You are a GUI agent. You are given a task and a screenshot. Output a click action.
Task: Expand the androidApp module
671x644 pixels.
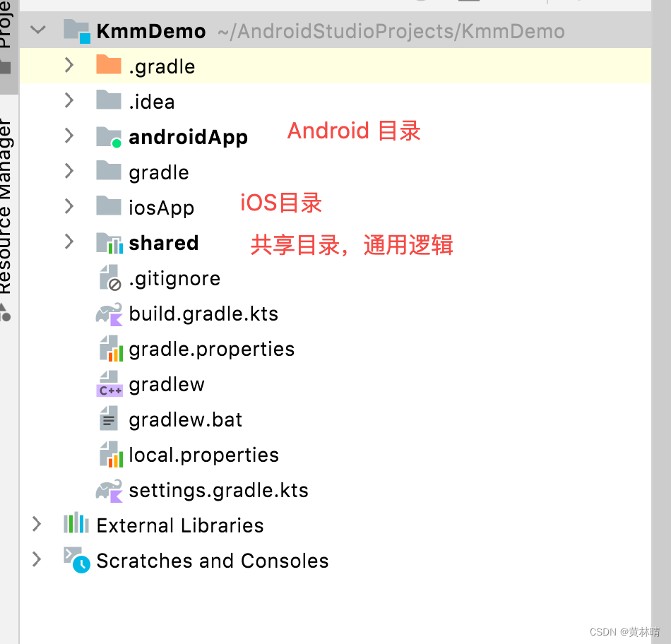coord(69,136)
